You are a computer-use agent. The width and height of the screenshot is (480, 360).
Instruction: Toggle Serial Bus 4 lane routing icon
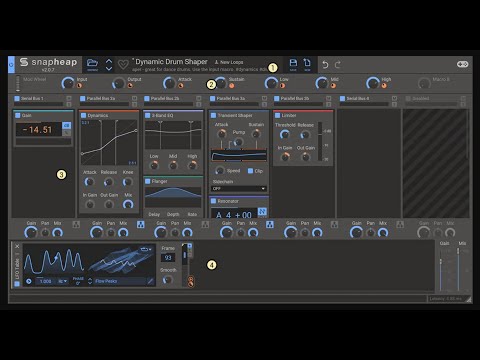coord(400,224)
